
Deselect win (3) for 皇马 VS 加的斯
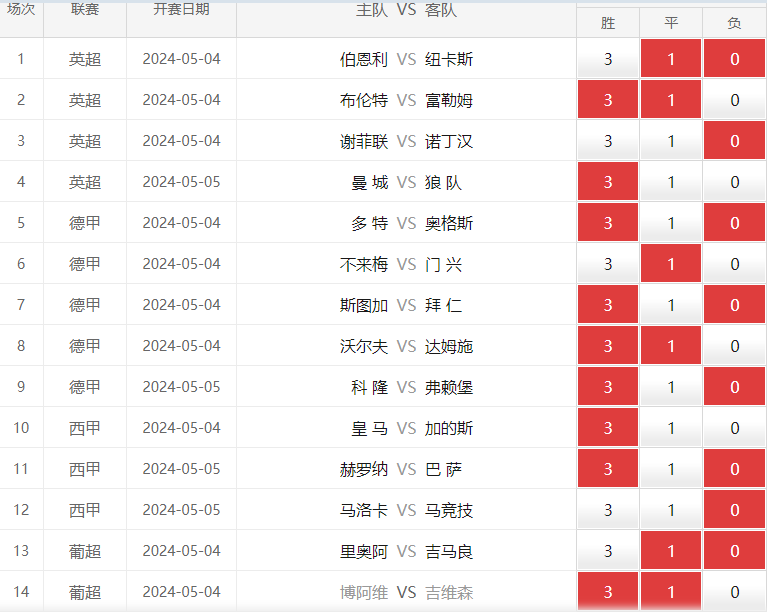pyautogui.click(x=608, y=428)
